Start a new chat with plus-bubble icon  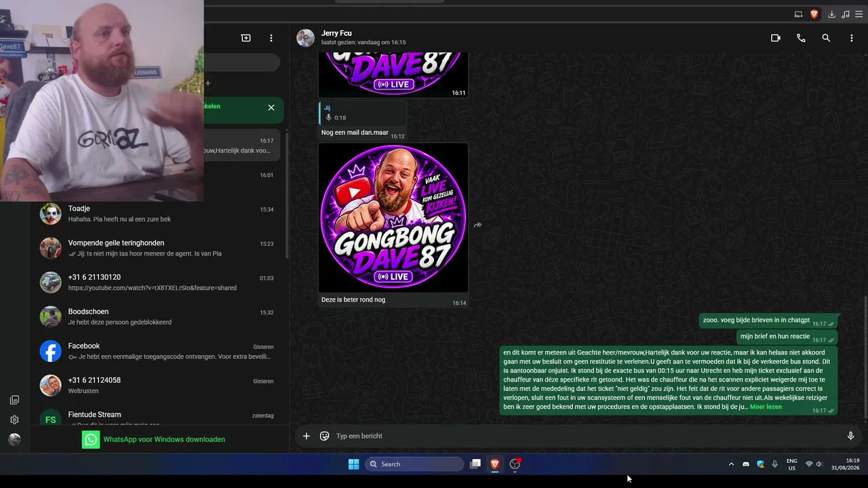click(245, 38)
